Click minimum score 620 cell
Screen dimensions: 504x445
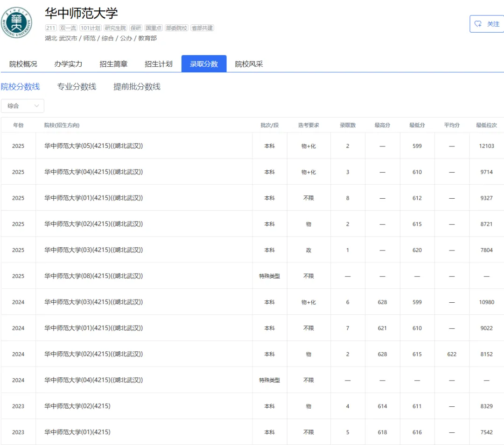click(417, 250)
